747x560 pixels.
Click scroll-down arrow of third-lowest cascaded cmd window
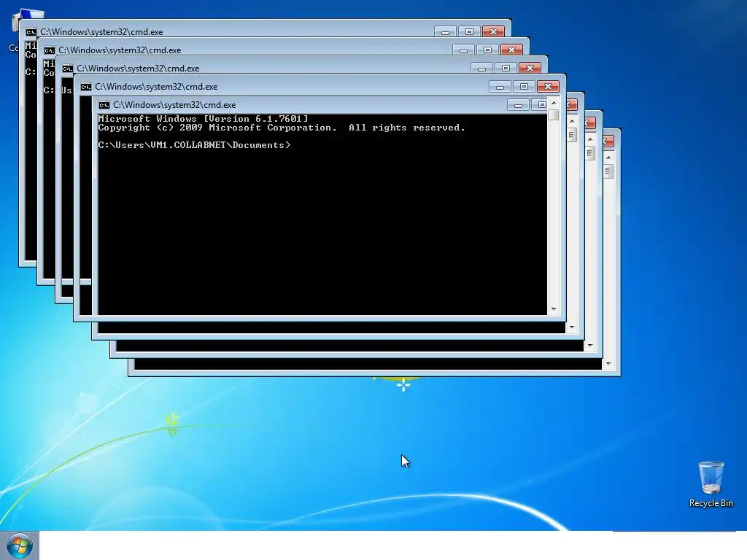click(572, 327)
